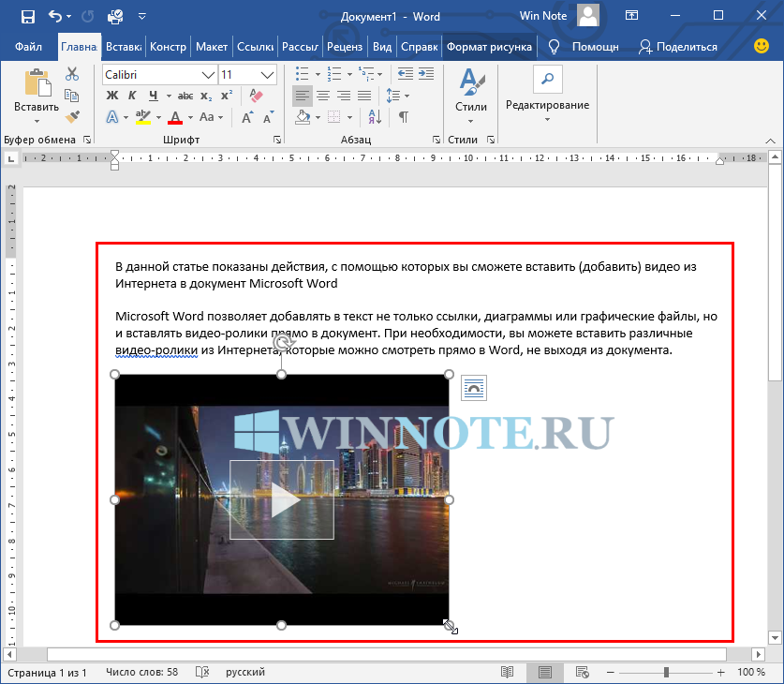Select the Format Painter brush
784x684 pixels.
pos(72,117)
